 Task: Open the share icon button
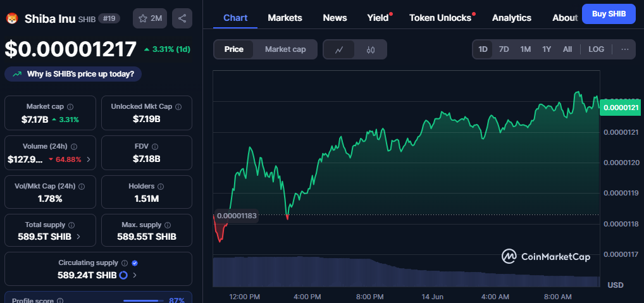pos(182,18)
